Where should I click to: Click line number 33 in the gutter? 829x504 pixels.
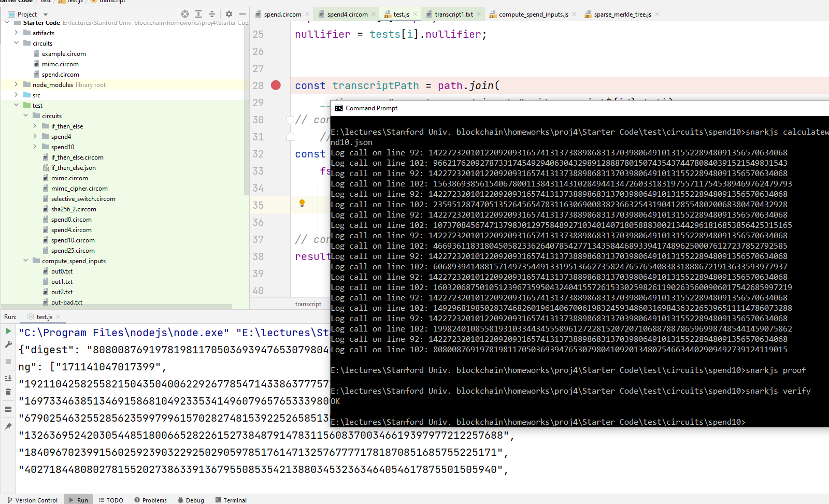click(x=258, y=171)
